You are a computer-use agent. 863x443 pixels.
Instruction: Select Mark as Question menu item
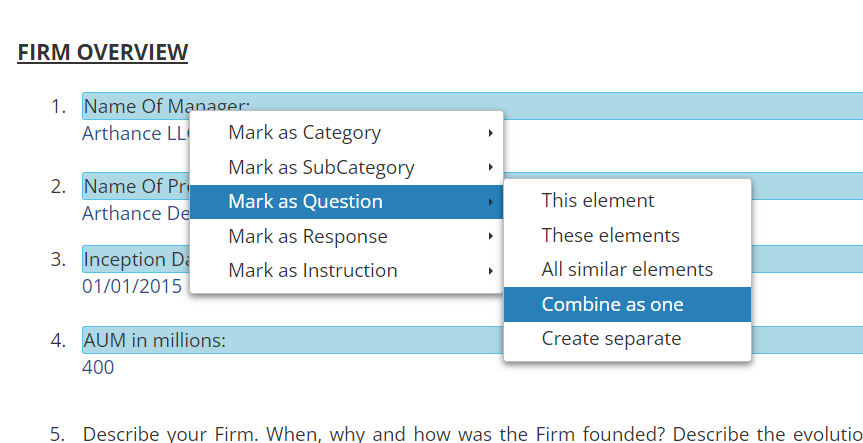[305, 202]
